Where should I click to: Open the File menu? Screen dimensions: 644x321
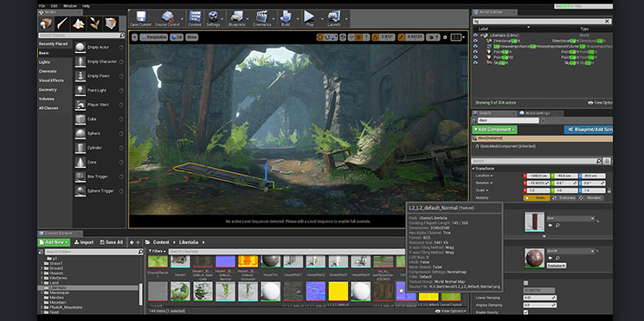(x=42, y=6)
